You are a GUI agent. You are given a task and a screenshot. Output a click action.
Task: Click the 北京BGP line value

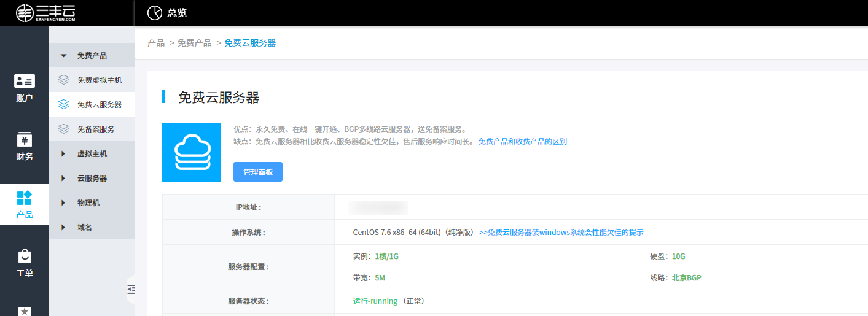[687, 277]
